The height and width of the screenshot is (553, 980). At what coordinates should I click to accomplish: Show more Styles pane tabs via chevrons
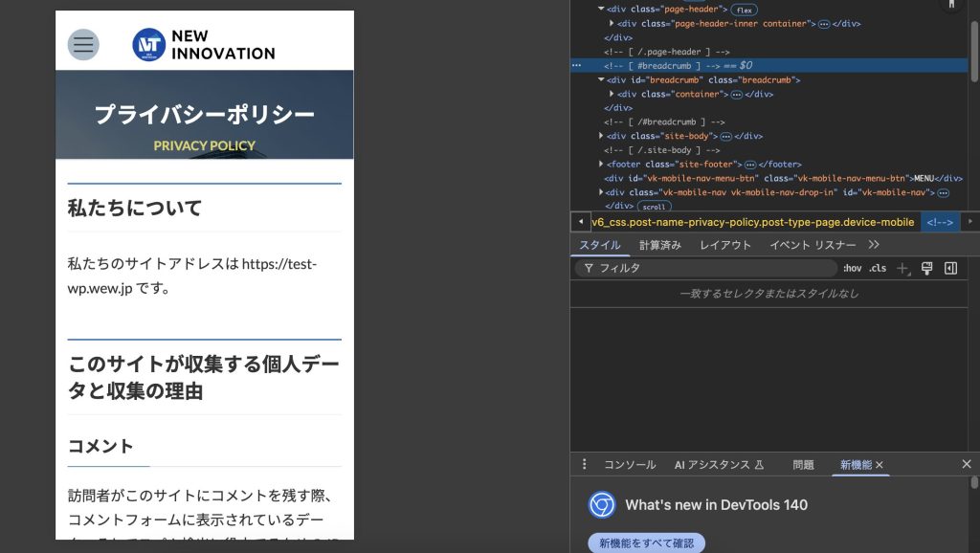tap(873, 245)
